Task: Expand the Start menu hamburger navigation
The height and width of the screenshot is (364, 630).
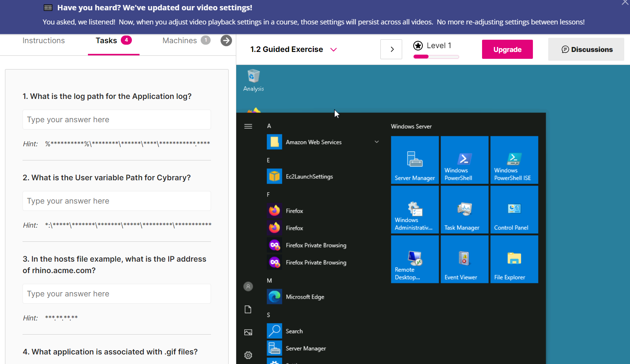Action: pos(248,126)
